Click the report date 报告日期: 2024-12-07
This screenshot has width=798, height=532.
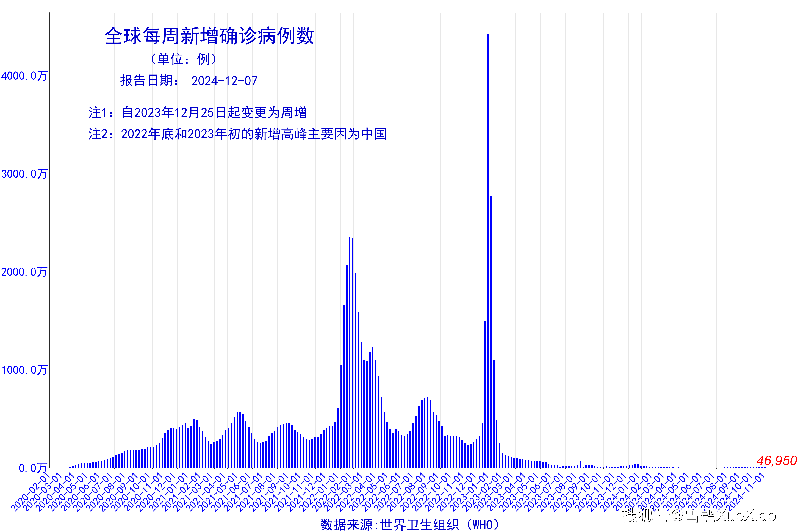pyautogui.click(x=189, y=81)
